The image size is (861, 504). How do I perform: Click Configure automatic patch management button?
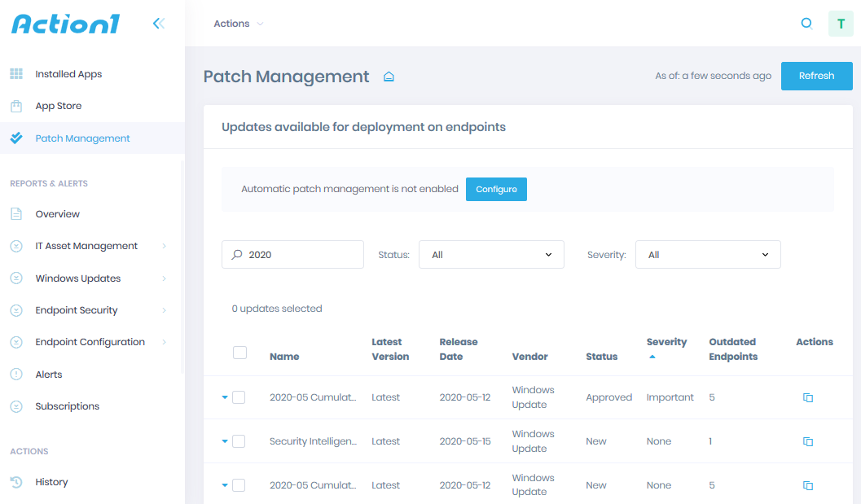coord(496,189)
